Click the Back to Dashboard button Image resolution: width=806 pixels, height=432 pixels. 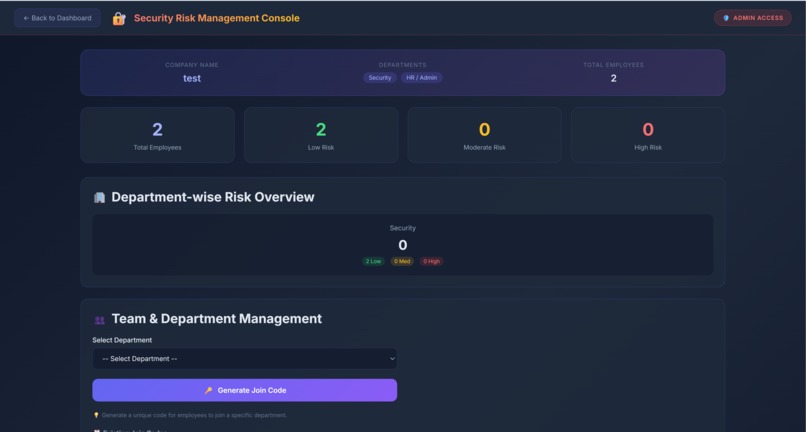[57, 18]
